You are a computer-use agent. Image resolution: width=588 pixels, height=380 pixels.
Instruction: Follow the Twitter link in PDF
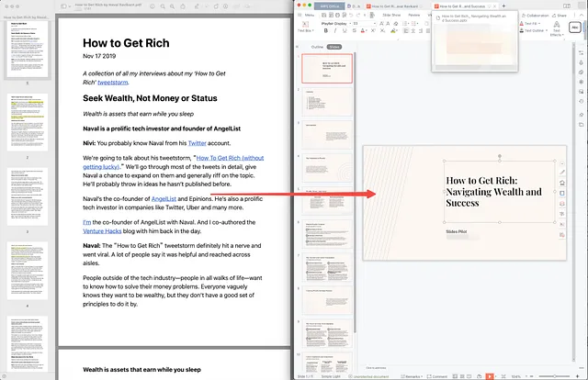197,143
